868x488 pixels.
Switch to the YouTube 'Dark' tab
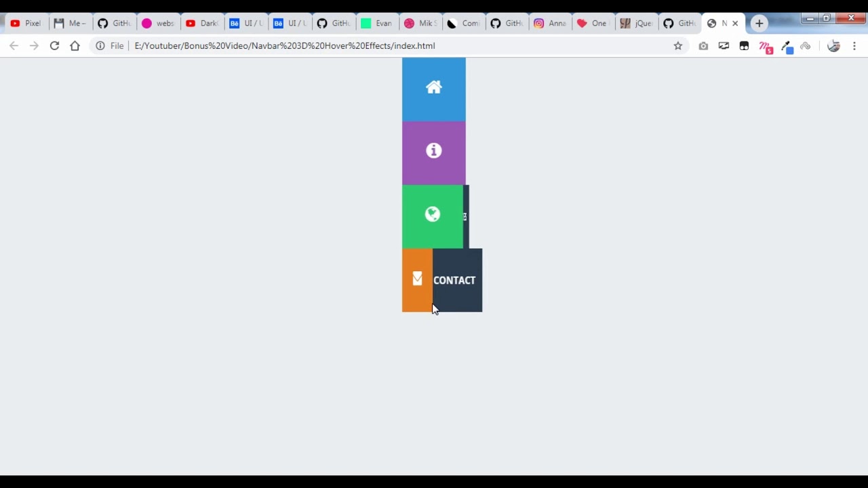[x=201, y=23]
